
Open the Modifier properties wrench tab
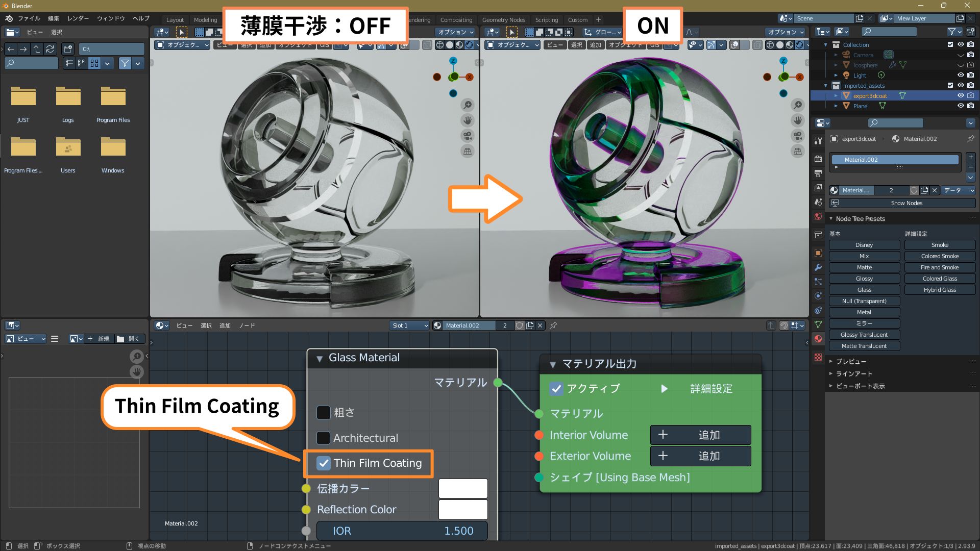(x=818, y=267)
